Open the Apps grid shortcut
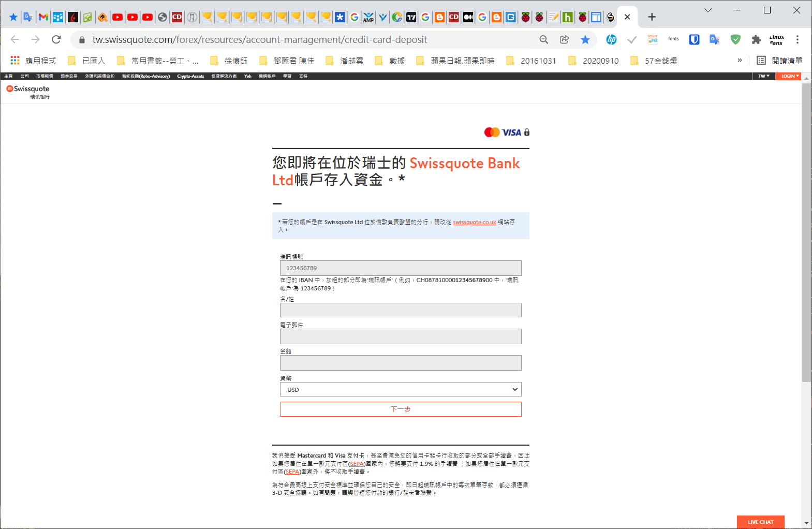Viewport: 812px width, 529px height. (15, 61)
